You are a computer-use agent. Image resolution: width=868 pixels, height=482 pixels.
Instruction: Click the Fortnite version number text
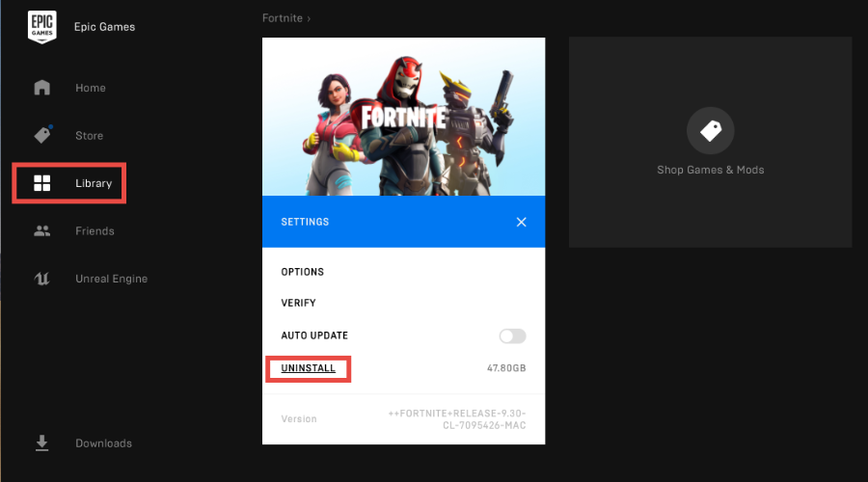pyautogui.click(x=456, y=419)
